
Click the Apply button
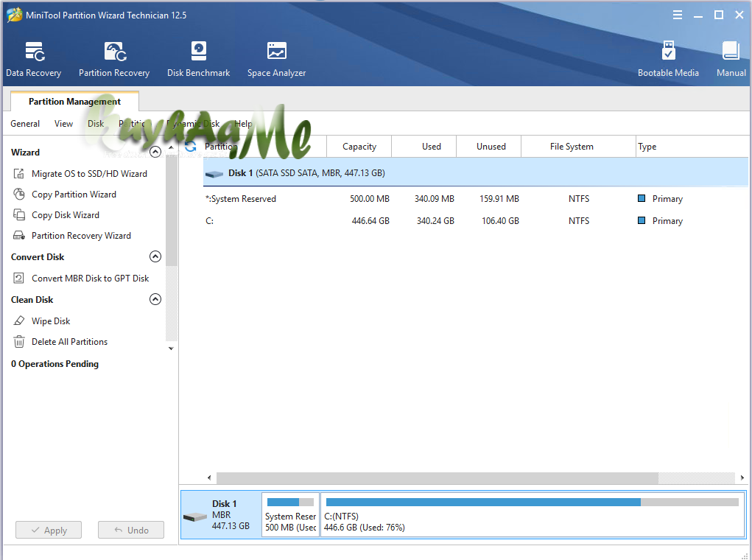click(49, 531)
